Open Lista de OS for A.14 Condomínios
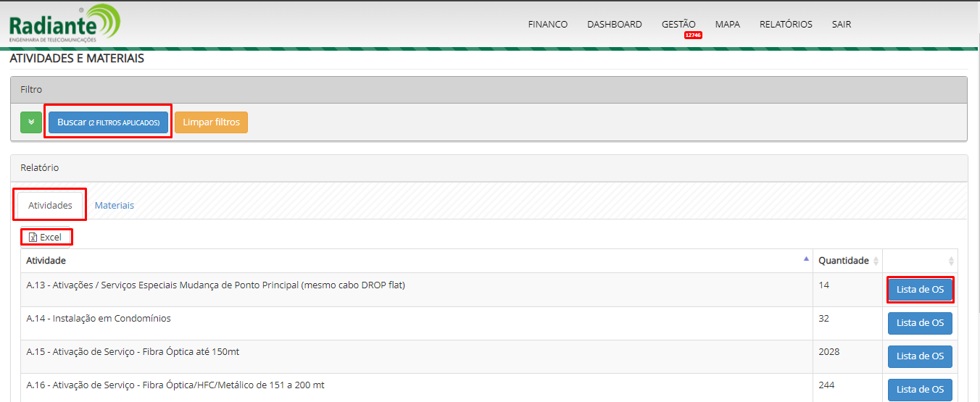This screenshot has width=980, height=402. click(920, 322)
